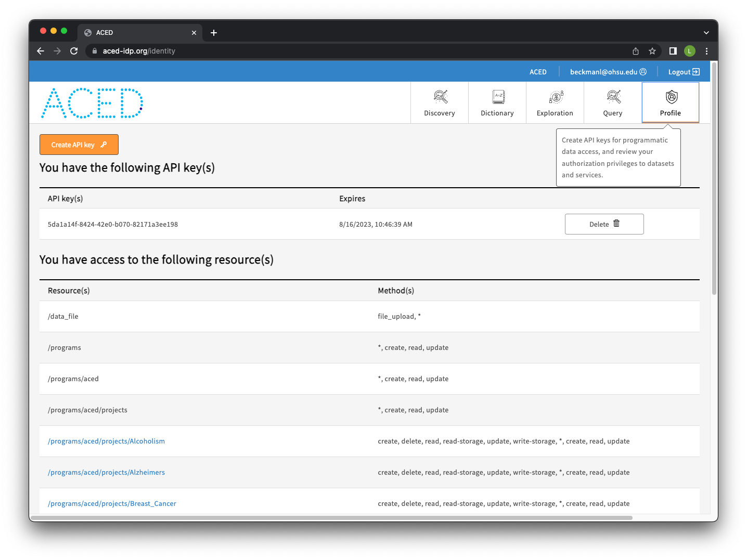Reload the page with browser refresh icon
The width and height of the screenshot is (747, 560).
tap(74, 51)
